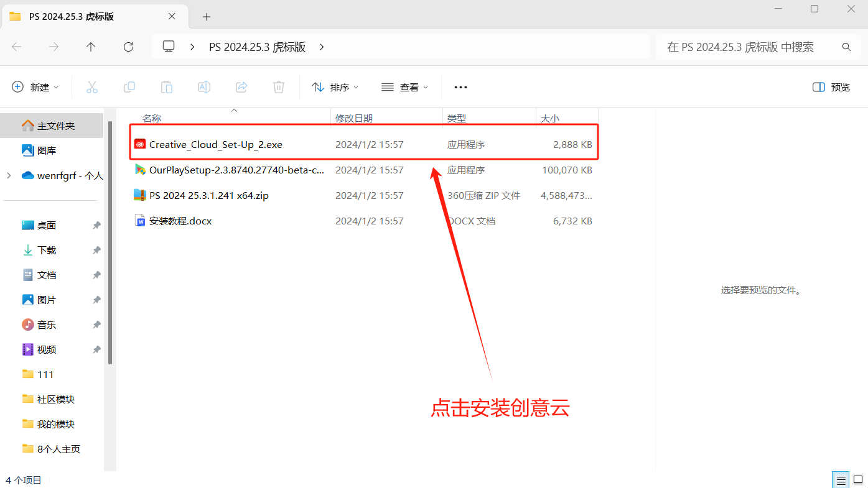This screenshot has height=488, width=868.
Task: Click the This PC monitor icon in address bar
Action: [169, 47]
